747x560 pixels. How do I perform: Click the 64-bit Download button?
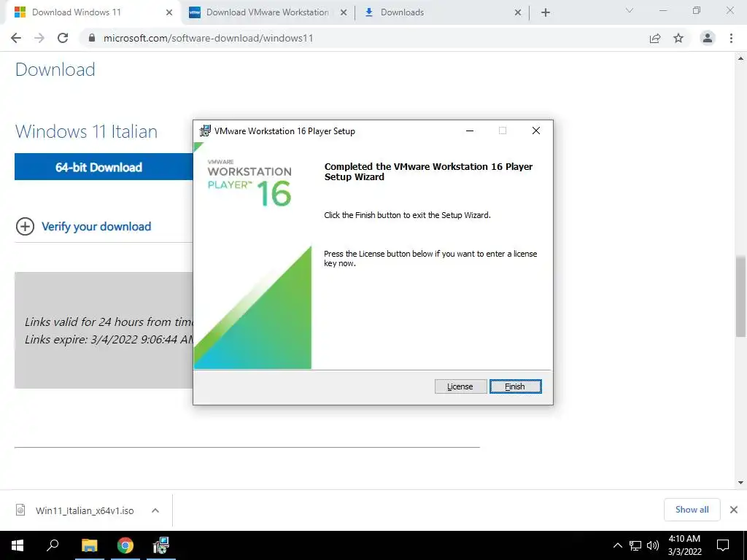point(104,167)
